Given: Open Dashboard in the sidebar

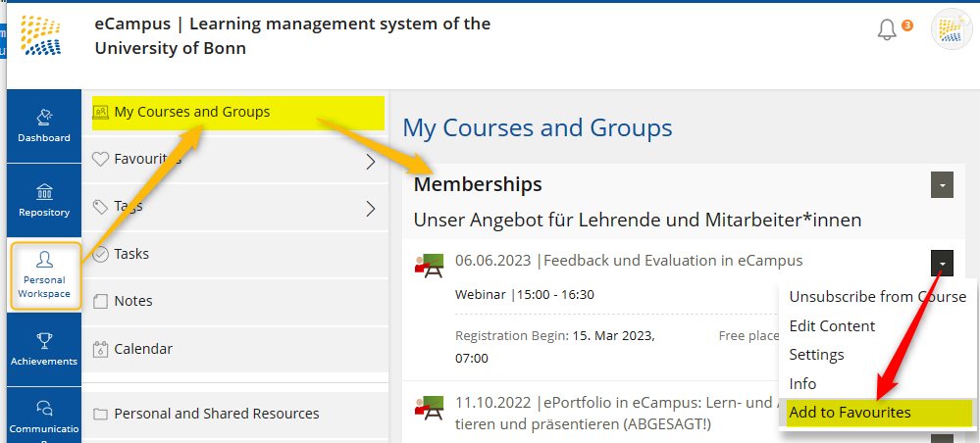Looking at the screenshot, I should point(44,125).
